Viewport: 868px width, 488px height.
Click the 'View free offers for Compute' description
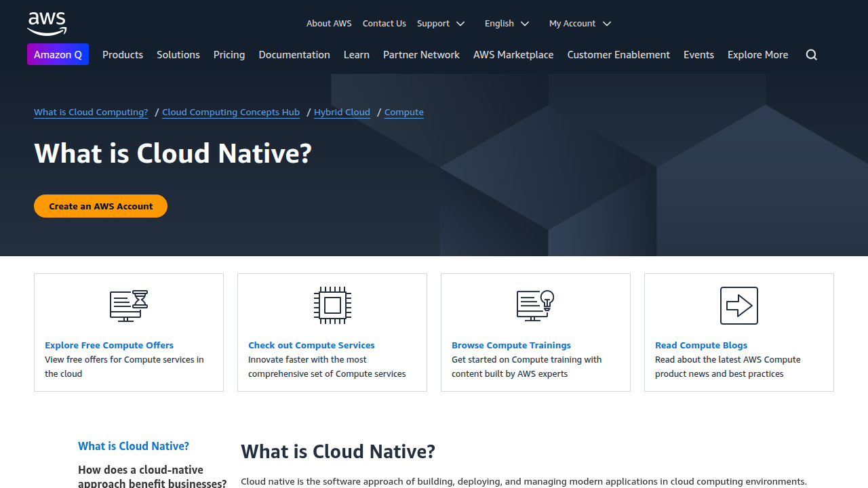124,367
